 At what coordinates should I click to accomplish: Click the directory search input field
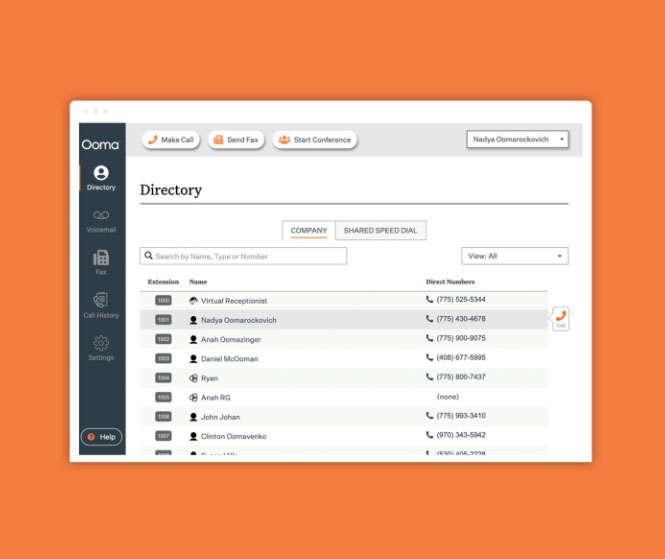[243, 256]
